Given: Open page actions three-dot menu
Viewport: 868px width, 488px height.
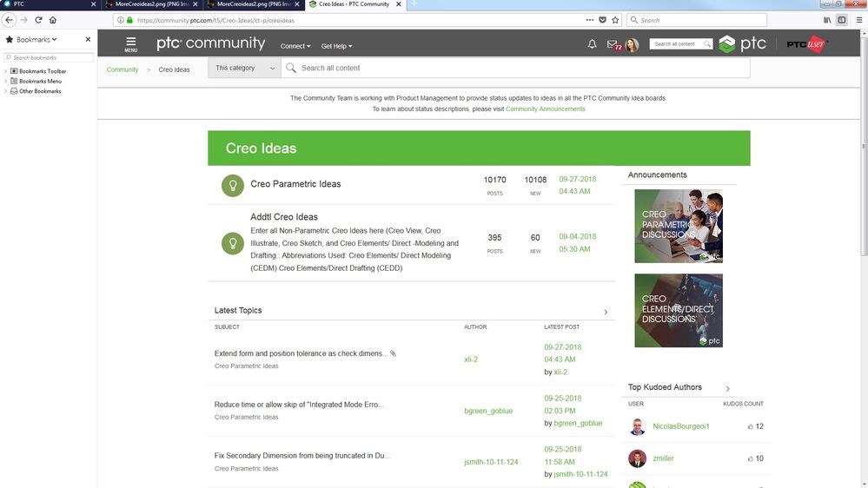Looking at the screenshot, I should point(590,20).
